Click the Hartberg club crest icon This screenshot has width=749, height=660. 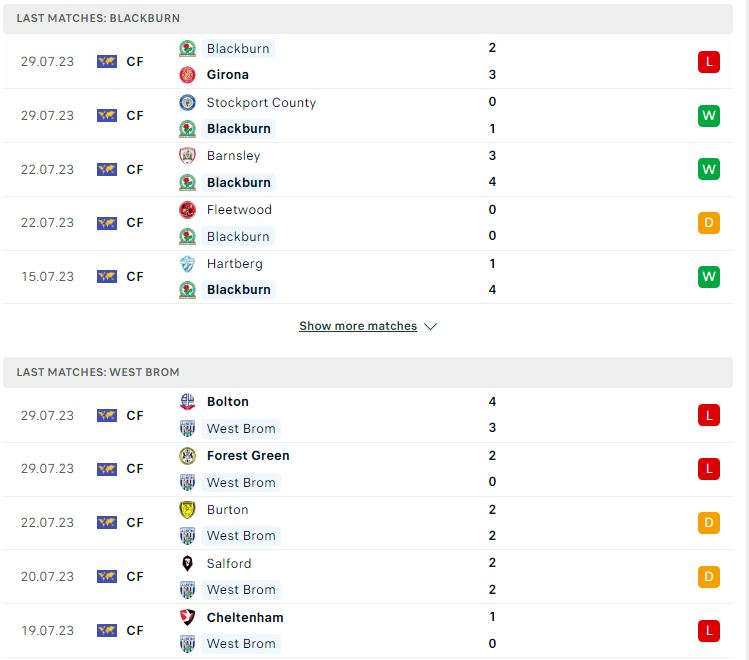(x=187, y=264)
